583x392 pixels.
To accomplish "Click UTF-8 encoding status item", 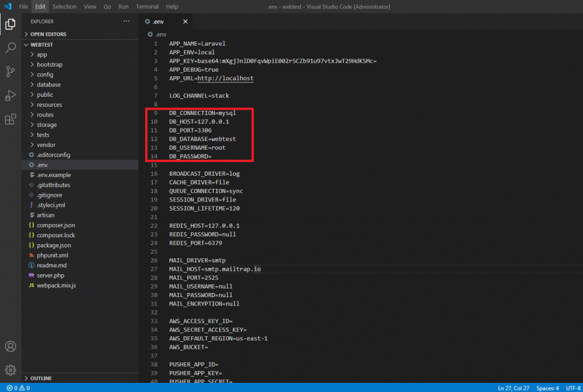I will coord(573,388).
